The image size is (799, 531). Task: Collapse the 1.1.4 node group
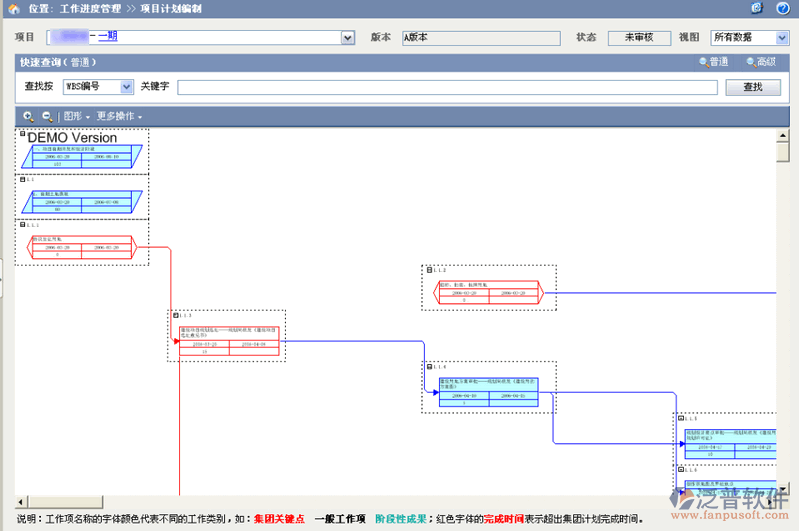coord(430,367)
